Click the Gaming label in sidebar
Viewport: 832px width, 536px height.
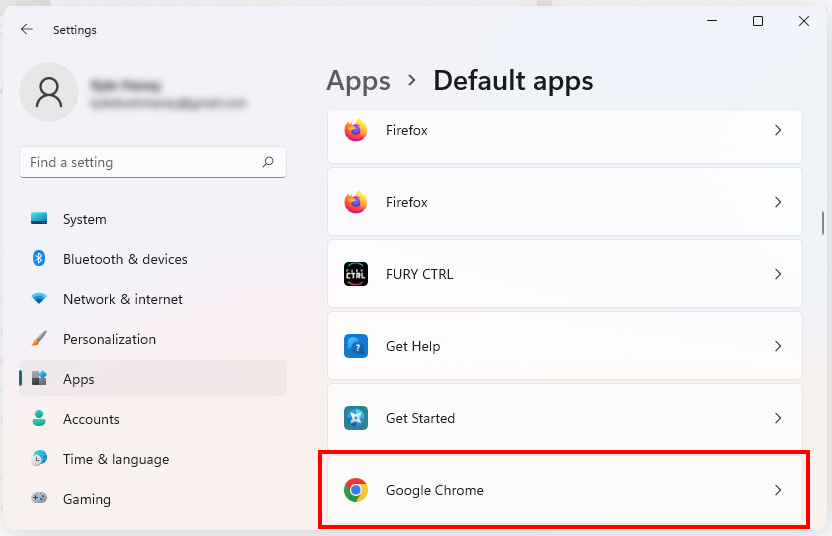86,499
